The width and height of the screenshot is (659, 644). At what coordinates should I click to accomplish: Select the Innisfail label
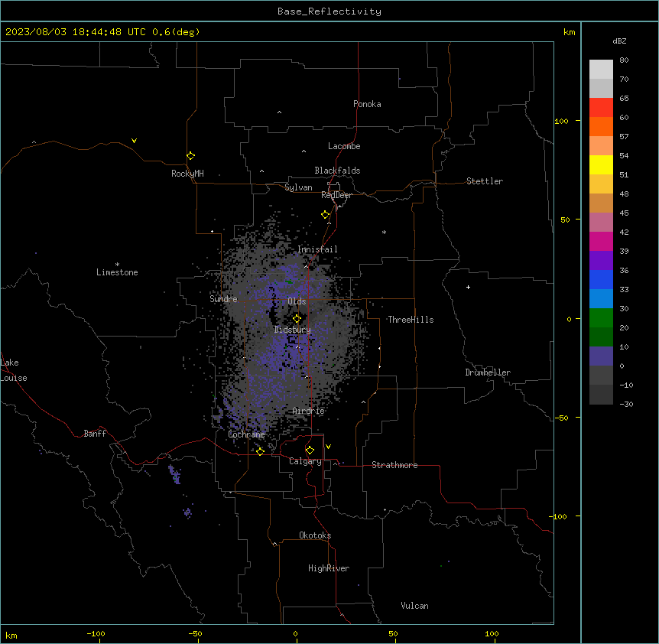[x=317, y=249]
